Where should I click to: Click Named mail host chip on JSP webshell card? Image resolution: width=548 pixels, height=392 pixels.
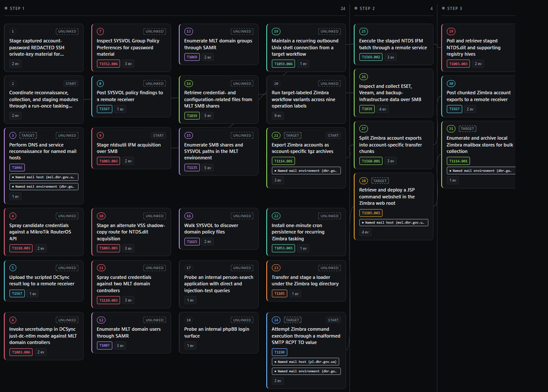pos(394,223)
